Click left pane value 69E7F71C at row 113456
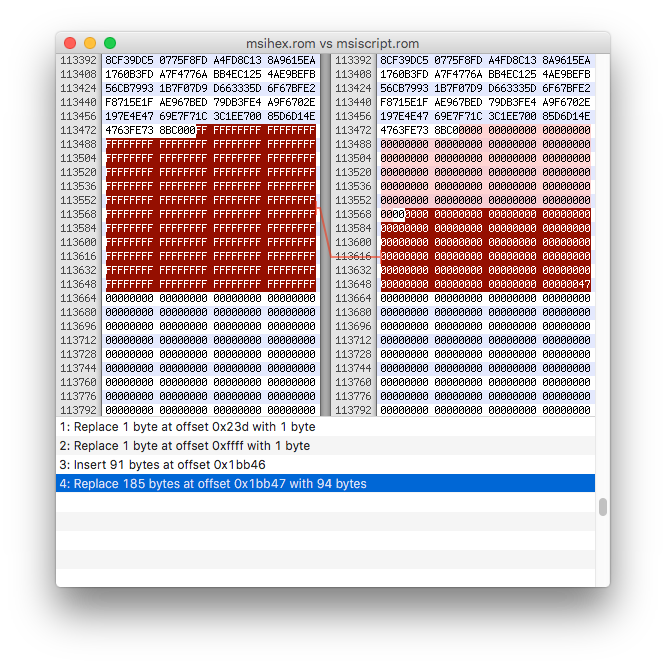Screen dimensions: 666x667 tap(183, 116)
